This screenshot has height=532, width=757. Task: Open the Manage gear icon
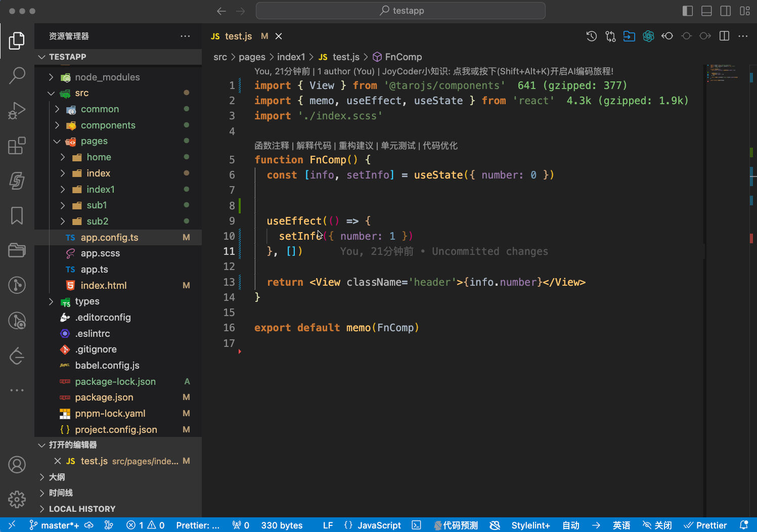coord(17,499)
